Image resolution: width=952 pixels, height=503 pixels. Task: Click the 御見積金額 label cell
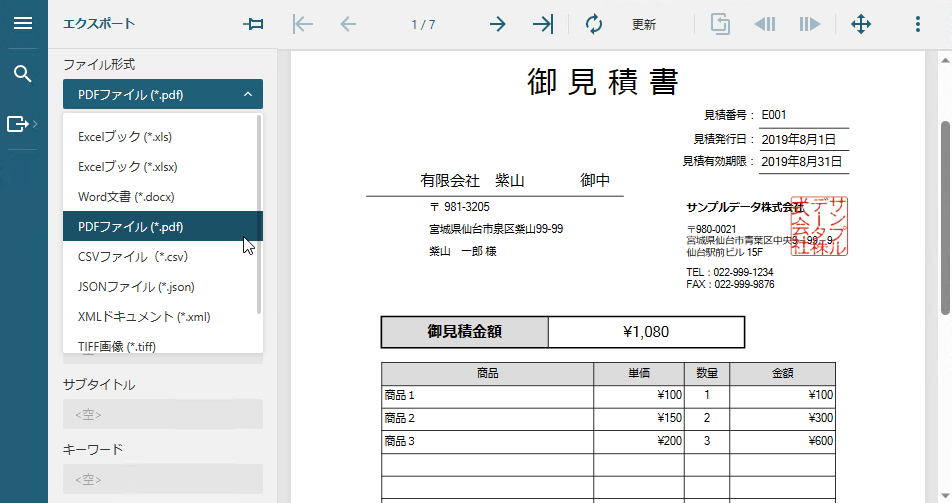pyautogui.click(x=464, y=332)
